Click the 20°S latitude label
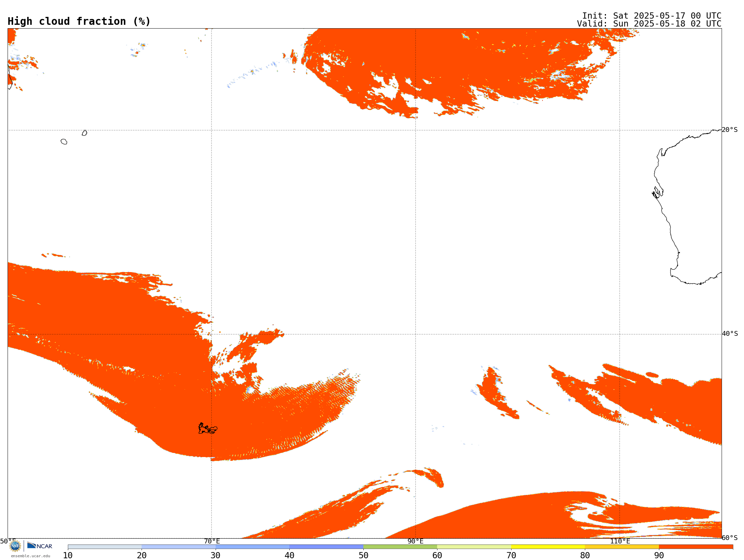This screenshot has height=560, width=744. coord(730,130)
